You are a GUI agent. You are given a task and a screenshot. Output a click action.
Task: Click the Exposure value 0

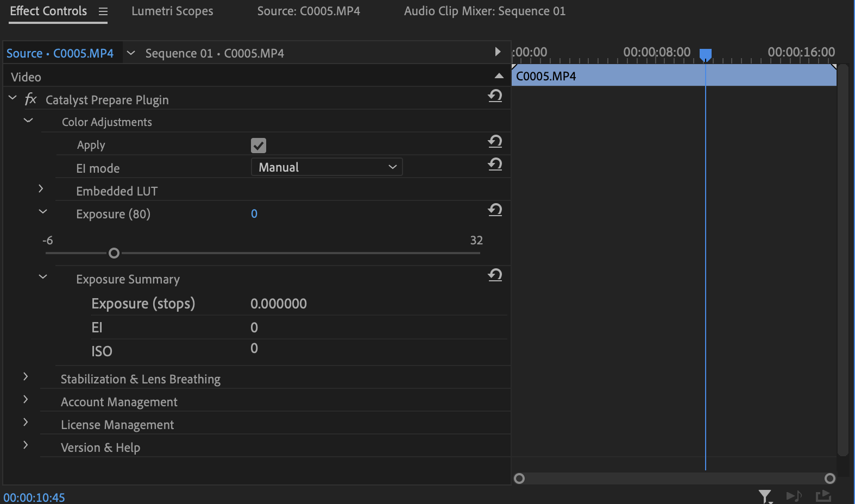254,214
